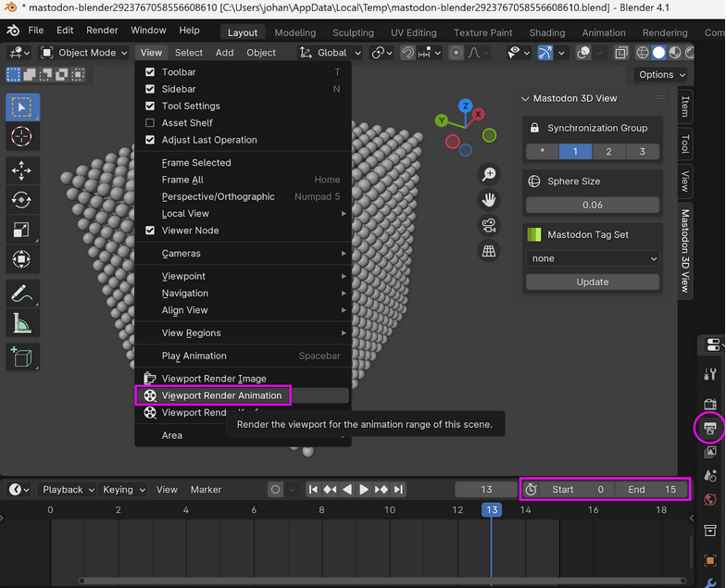Select synchronization group 2

tap(608, 152)
